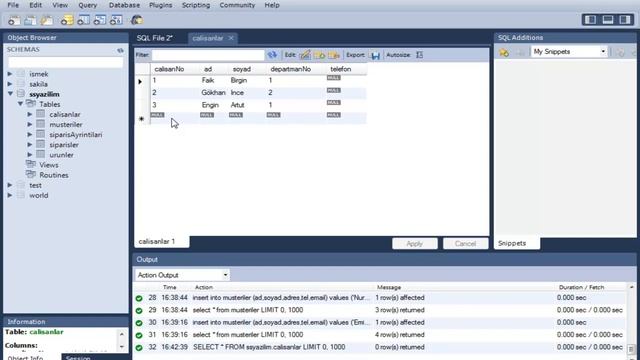Viewport: 640px width, 360px height.
Task: Click the open inventory toolbar icon
Action: click(x=47, y=20)
